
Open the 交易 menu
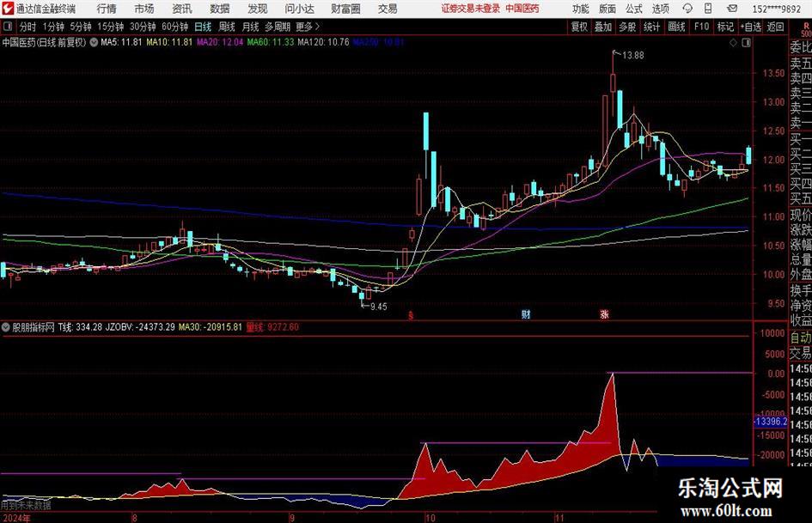click(388, 9)
